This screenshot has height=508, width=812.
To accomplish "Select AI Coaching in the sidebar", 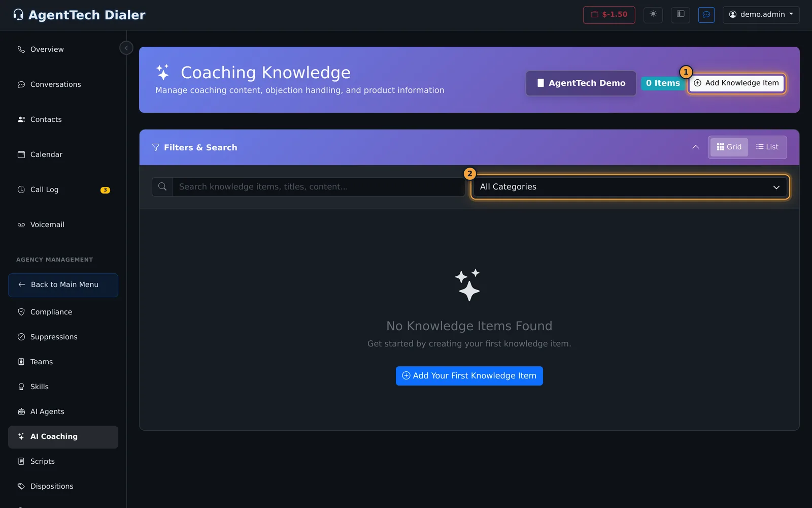I will [x=63, y=437].
